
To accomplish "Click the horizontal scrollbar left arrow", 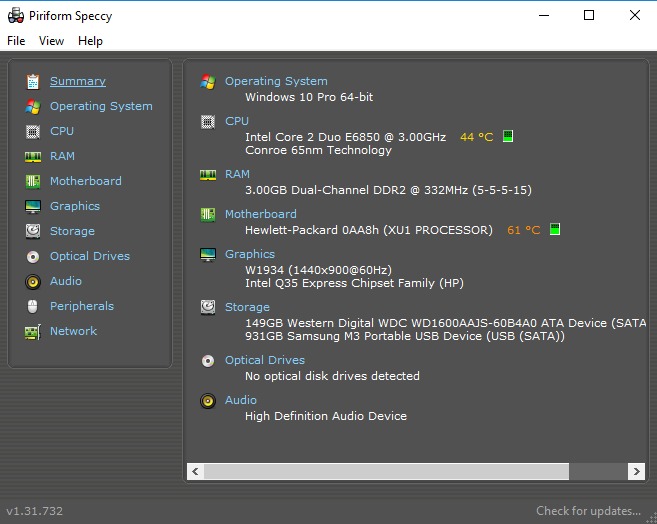I will pyautogui.click(x=195, y=471).
